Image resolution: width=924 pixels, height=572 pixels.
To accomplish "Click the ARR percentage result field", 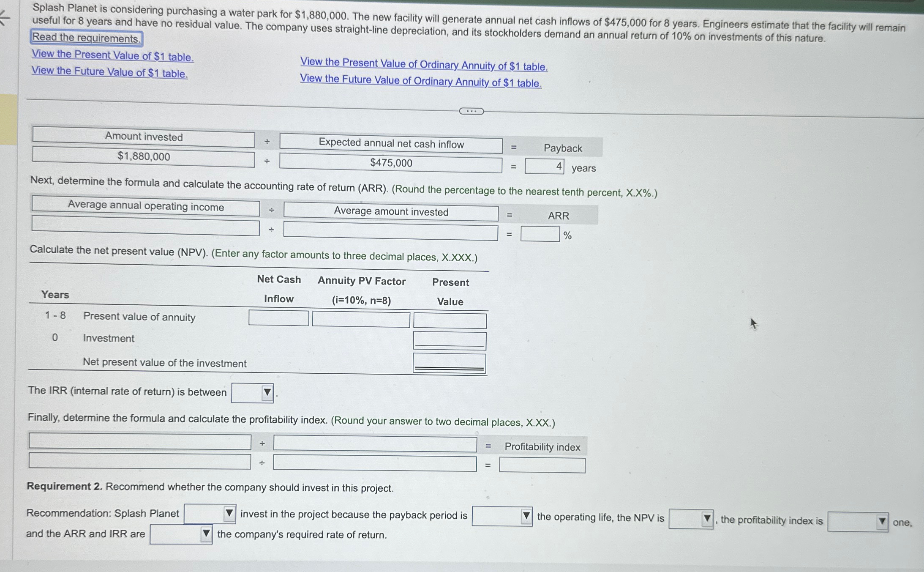I will click(x=540, y=234).
